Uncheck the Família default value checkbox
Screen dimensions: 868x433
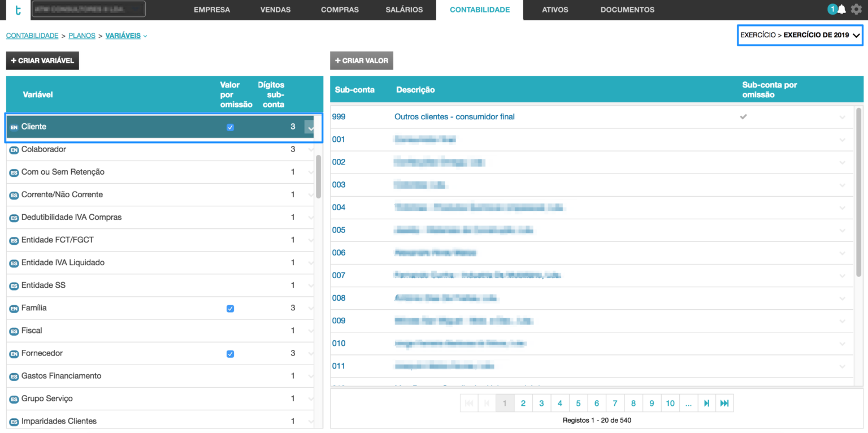230,309
